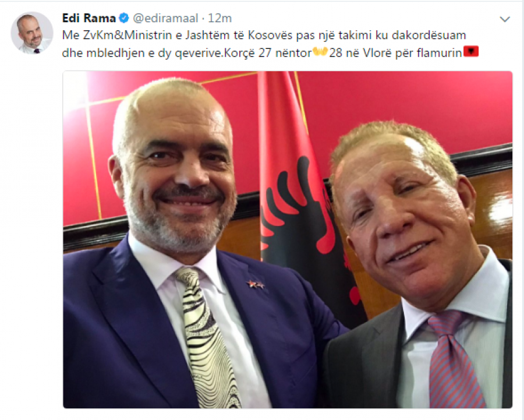Click the blue verified badge icon

tap(124, 18)
